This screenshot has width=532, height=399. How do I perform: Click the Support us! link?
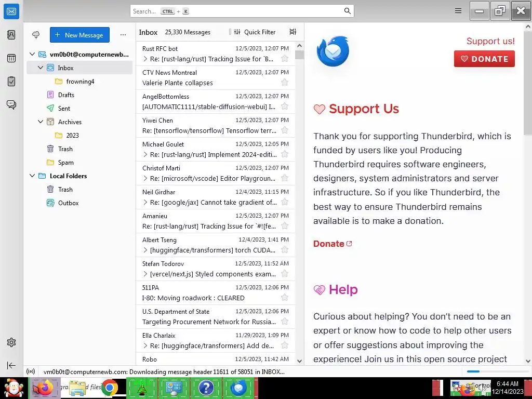[x=490, y=41]
